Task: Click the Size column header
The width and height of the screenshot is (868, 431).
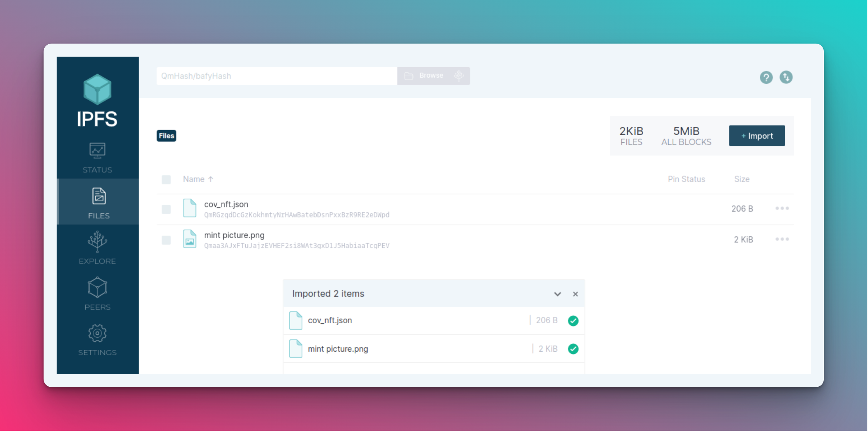Action: [742, 179]
